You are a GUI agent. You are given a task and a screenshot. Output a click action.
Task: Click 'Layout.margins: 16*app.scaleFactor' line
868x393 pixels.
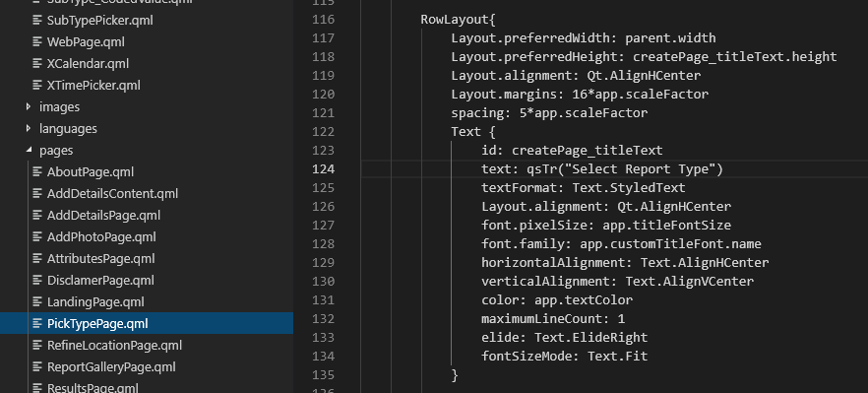[x=580, y=95]
